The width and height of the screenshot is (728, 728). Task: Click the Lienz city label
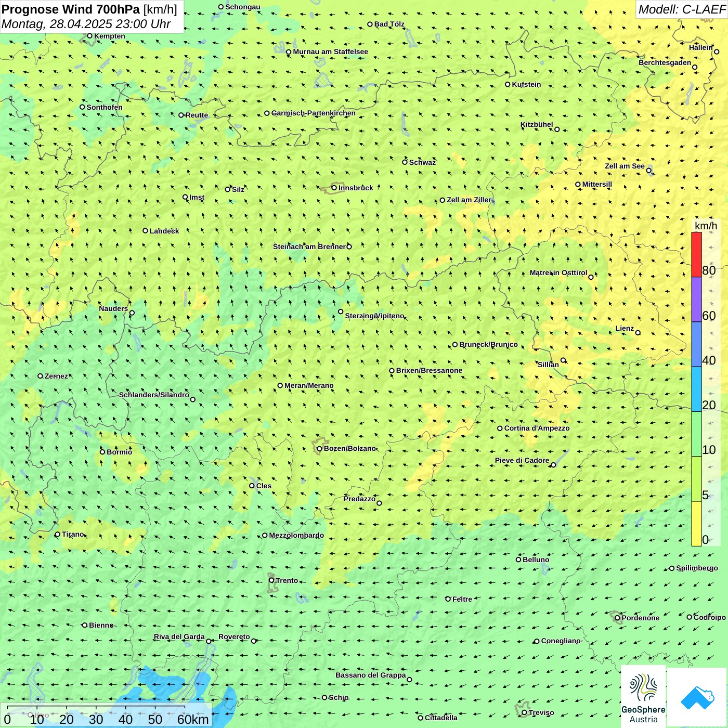(x=625, y=328)
